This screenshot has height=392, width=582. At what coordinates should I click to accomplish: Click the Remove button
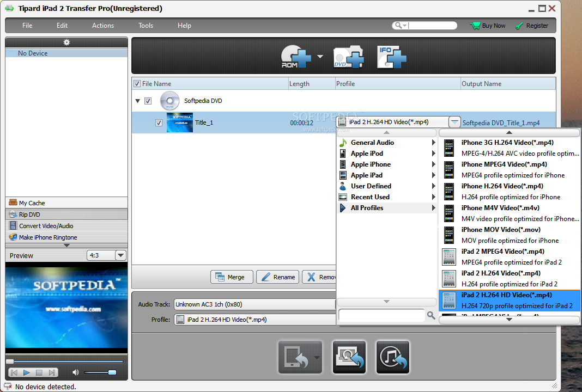[319, 277]
